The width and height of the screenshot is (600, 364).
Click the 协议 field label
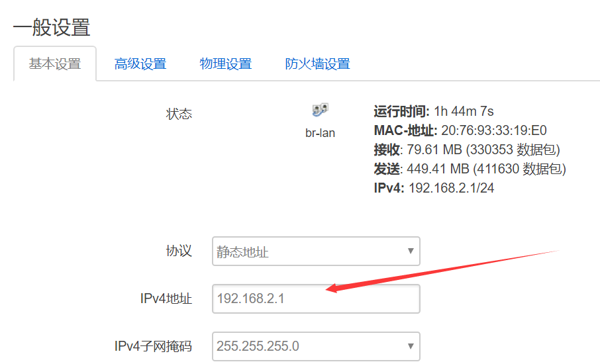(179, 251)
